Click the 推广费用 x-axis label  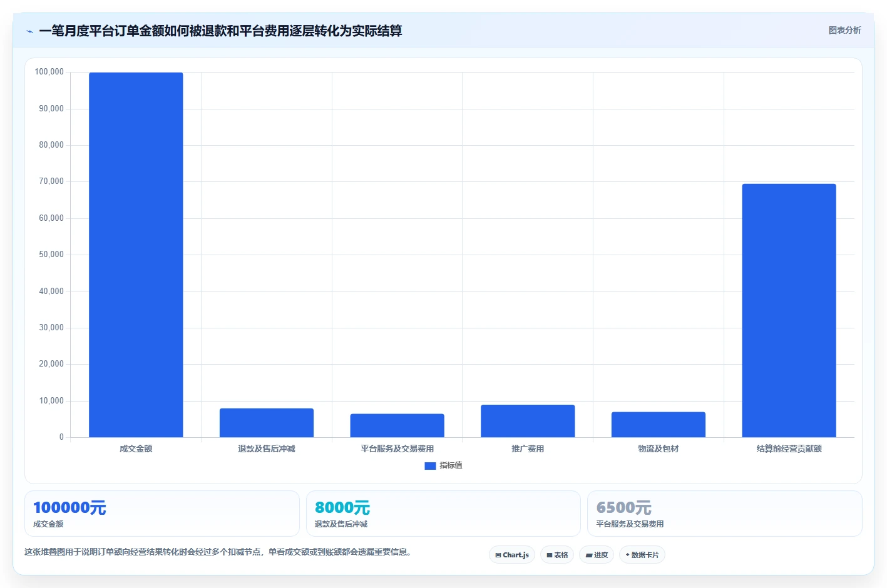(x=528, y=449)
